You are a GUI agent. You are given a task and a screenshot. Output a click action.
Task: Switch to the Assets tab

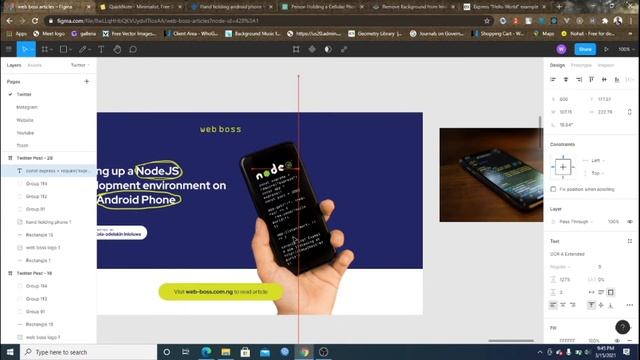pyautogui.click(x=35, y=65)
